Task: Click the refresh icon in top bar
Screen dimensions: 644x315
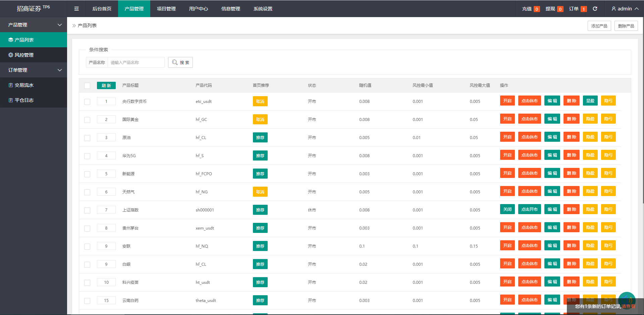Action: point(595,9)
